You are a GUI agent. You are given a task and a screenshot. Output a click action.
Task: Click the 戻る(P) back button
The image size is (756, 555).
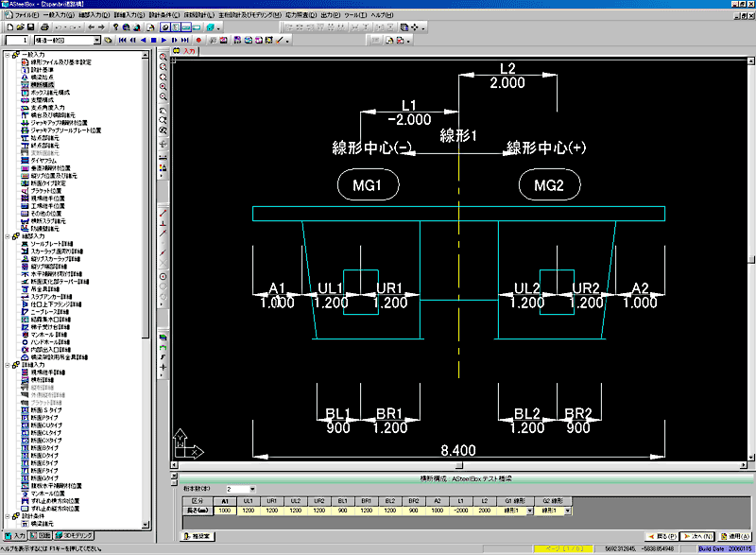[x=662, y=536]
